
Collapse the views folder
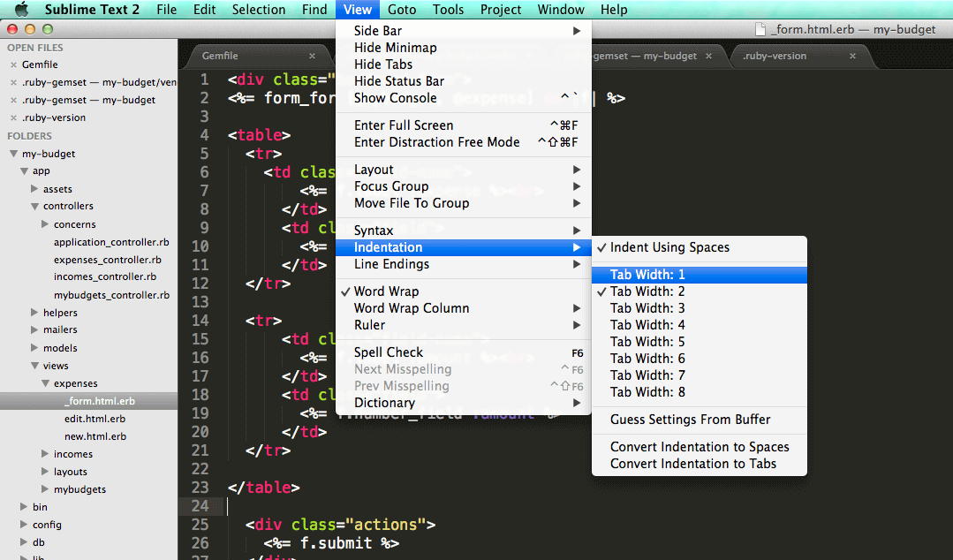(x=34, y=366)
